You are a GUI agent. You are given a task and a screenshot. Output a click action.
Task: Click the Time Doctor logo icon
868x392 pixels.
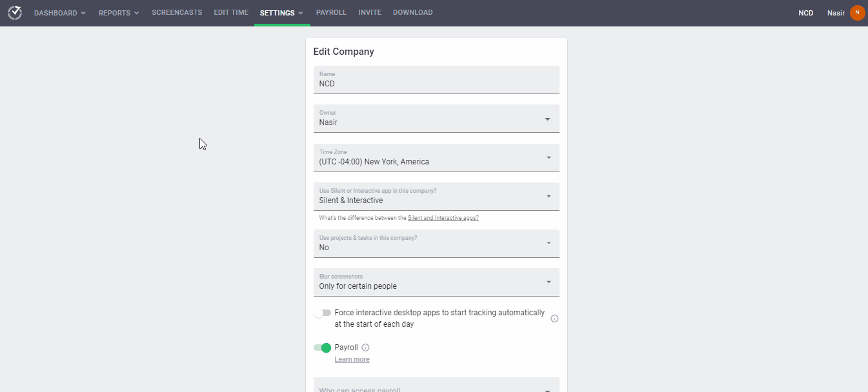coord(14,13)
